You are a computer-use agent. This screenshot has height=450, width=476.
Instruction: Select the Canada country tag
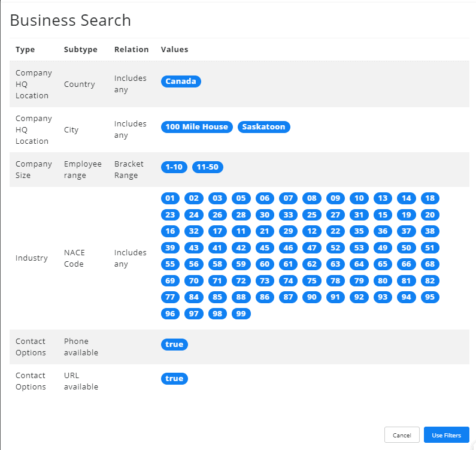point(181,81)
